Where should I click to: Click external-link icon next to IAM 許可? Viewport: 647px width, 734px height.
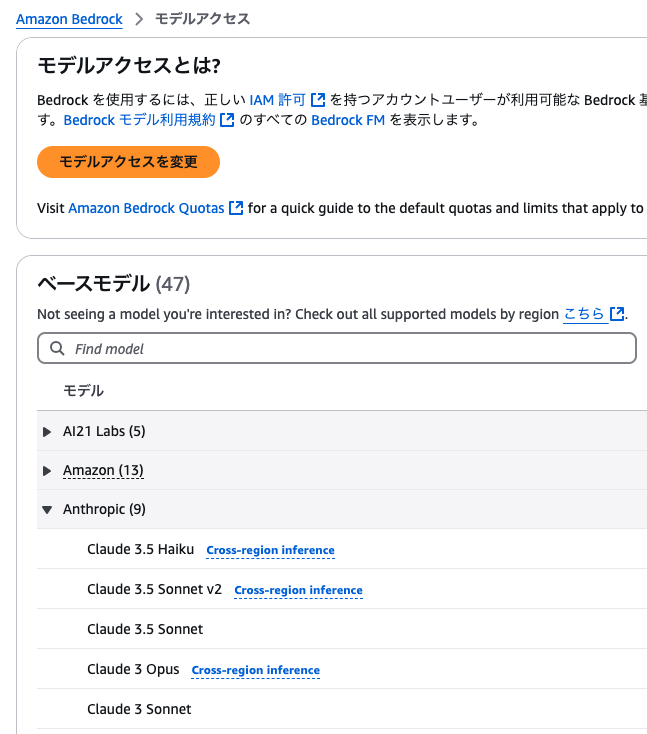coord(318,100)
